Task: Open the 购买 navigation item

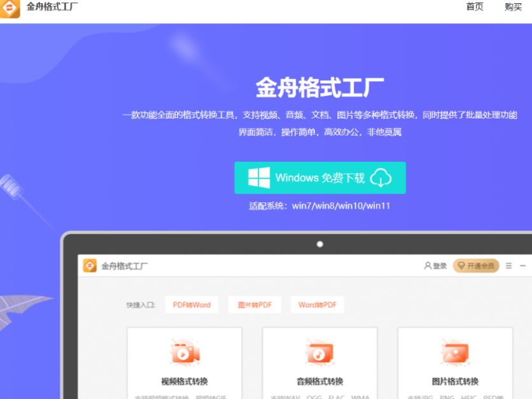Action: (513, 6)
